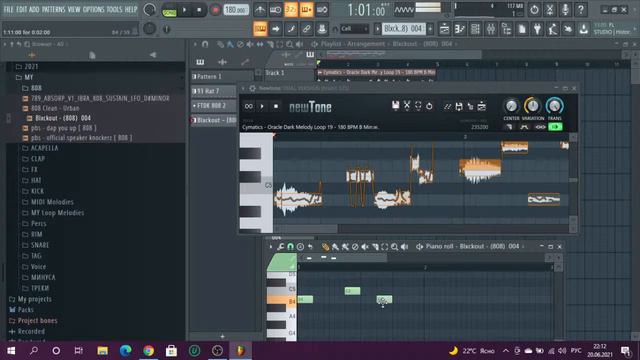The height and width of the screenshot is (360, 640).
Task: Open the browser view icon
Action: (506, 29)
